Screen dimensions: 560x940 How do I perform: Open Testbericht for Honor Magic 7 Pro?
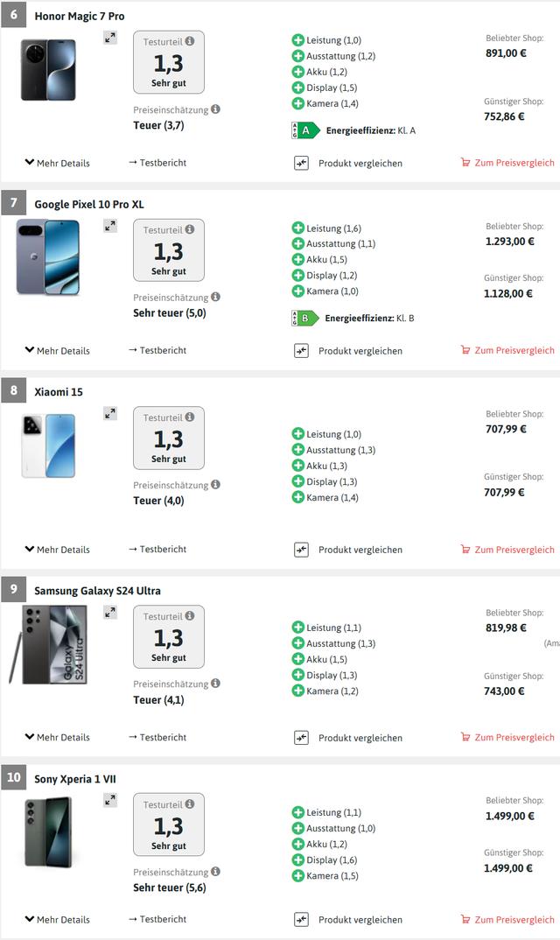pyautogui.click(x=157, y=163)
